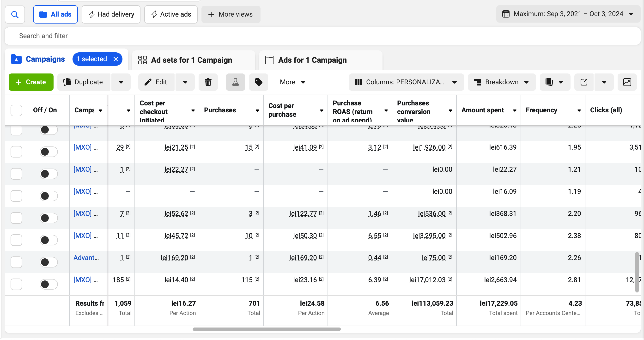The image size is (644, 340).
Task: Open the A/B test flask icon
Action: (x=235, y=82)
